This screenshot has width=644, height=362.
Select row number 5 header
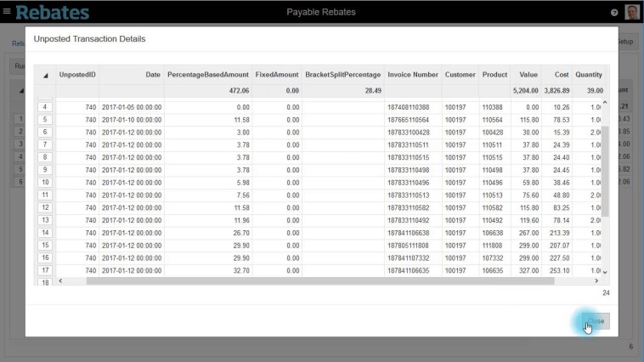click(x=45, y=120)
